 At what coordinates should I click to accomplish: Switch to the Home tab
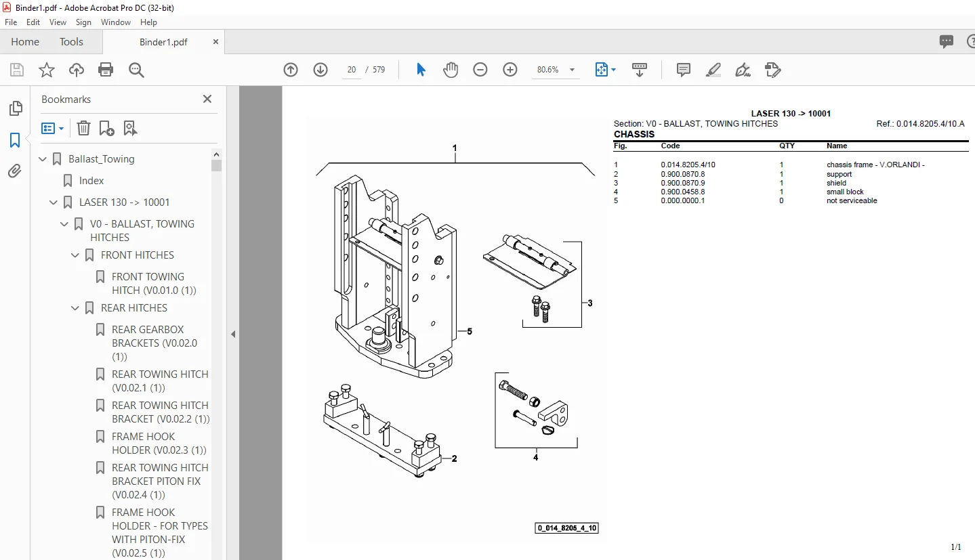[x=25, y=42]
